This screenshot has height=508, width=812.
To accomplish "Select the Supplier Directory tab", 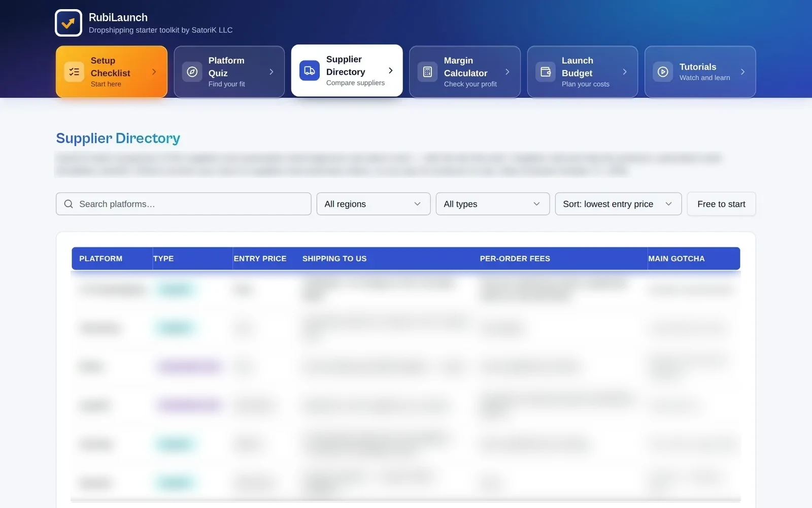I will 347,71.
